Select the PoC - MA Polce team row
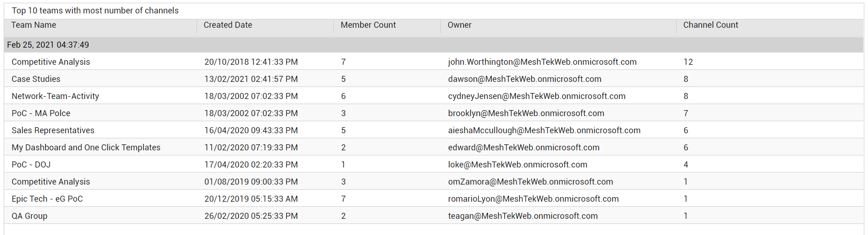868x235 pixels. [x=434, y=113]
